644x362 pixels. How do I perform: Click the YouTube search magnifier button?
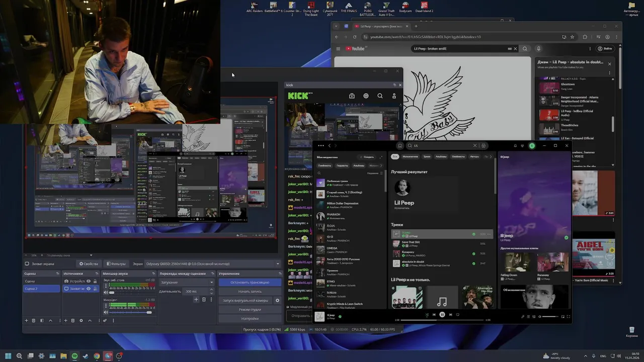pyautogui.click(x=525, y=49)
